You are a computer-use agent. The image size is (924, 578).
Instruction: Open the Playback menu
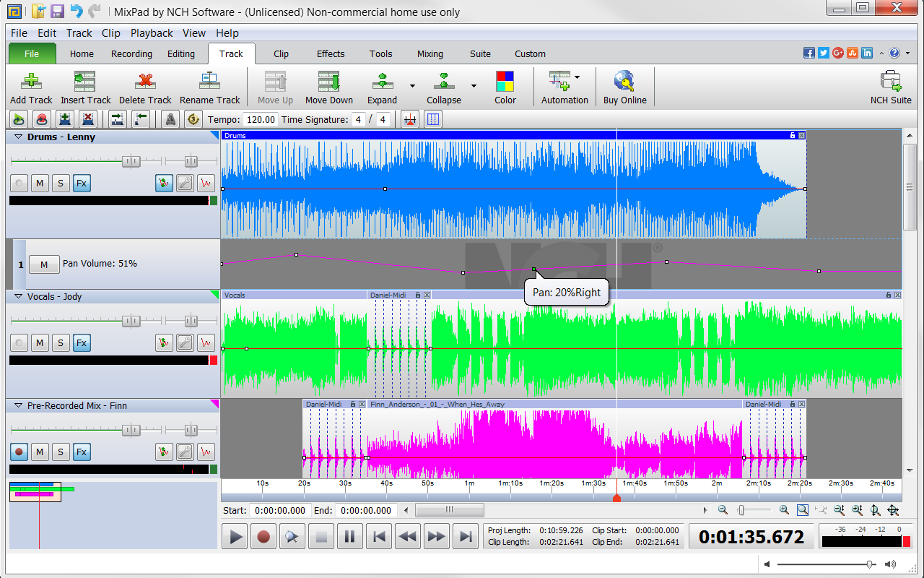[152, 33]
